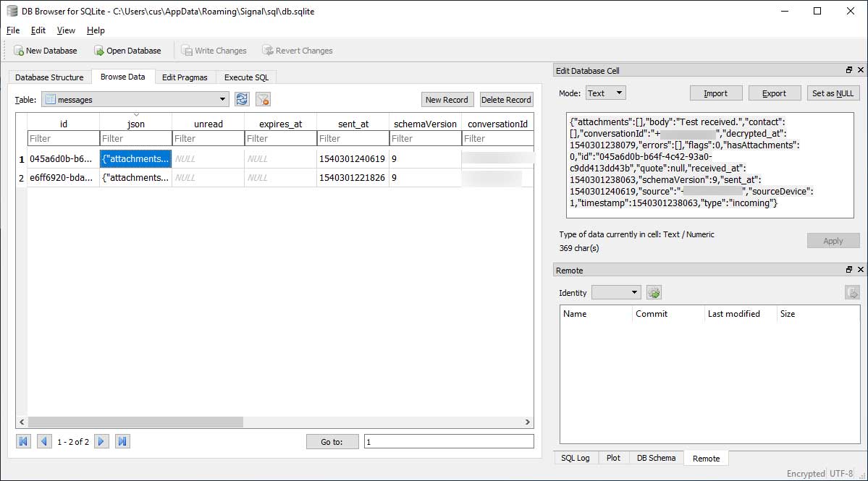Sort by the sent_at column header
This screenshot has width=868, height=481.
click(x=353, y=123)
